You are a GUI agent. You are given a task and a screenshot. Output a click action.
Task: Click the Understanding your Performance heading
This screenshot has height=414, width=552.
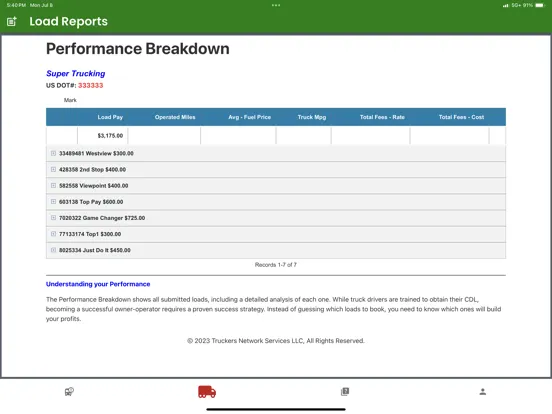pos(98,284)
